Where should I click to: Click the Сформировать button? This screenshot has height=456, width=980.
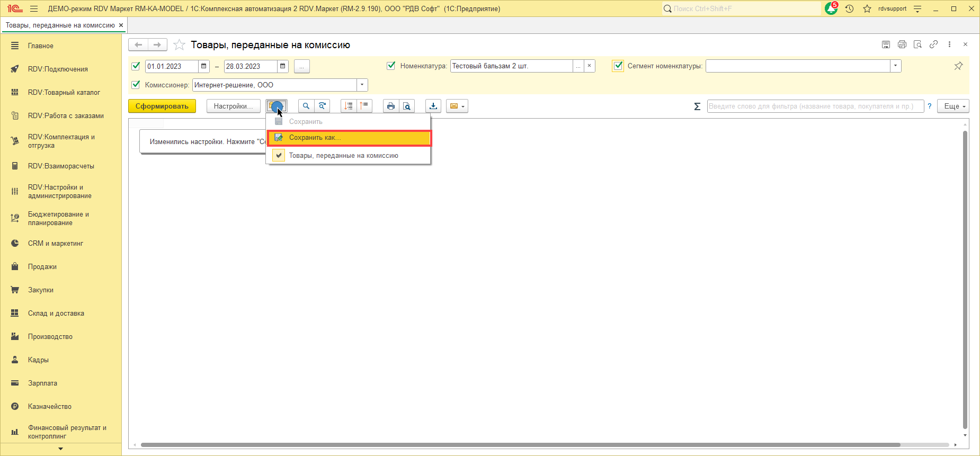coord(162,106)
